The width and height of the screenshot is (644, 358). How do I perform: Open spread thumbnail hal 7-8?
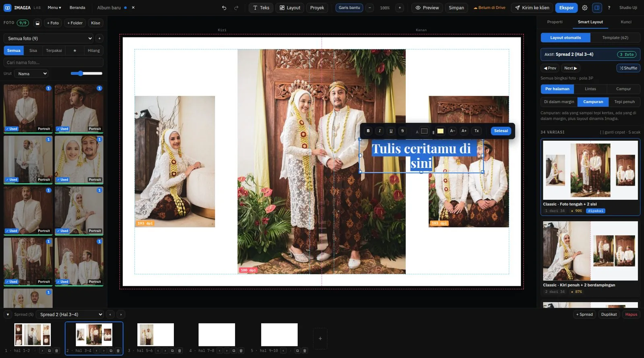click(217, 335)
